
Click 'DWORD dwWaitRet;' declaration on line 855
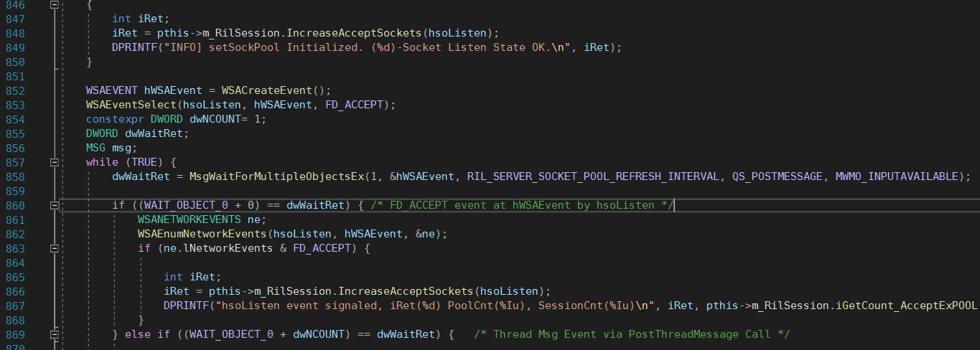[x=137, y=133]
